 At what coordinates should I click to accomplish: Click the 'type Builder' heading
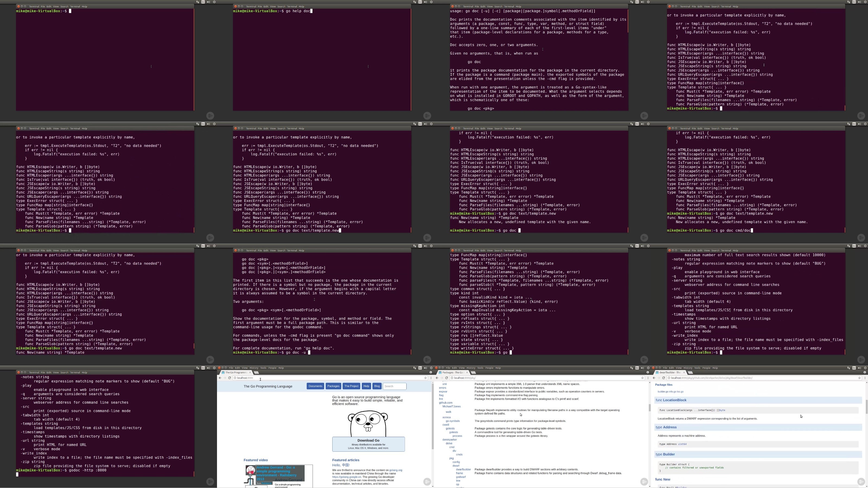[665, 454]
